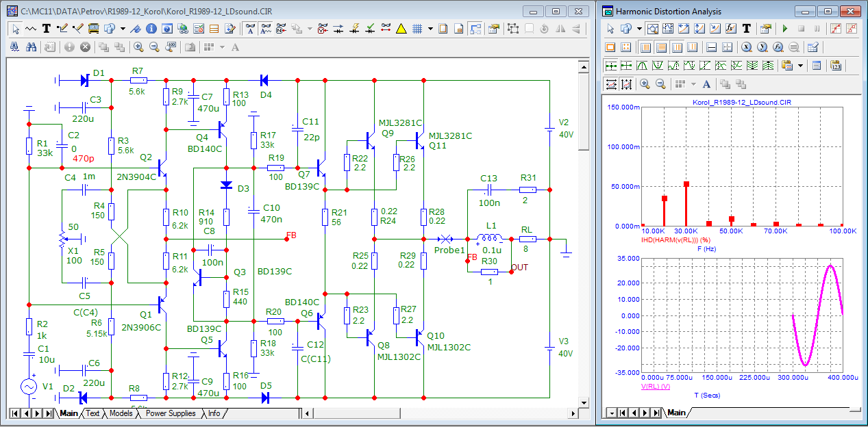This screenshot has width=868, height=427.
Task: Select the Text mode tool in schematic toolbar
Action: [47, 29]
